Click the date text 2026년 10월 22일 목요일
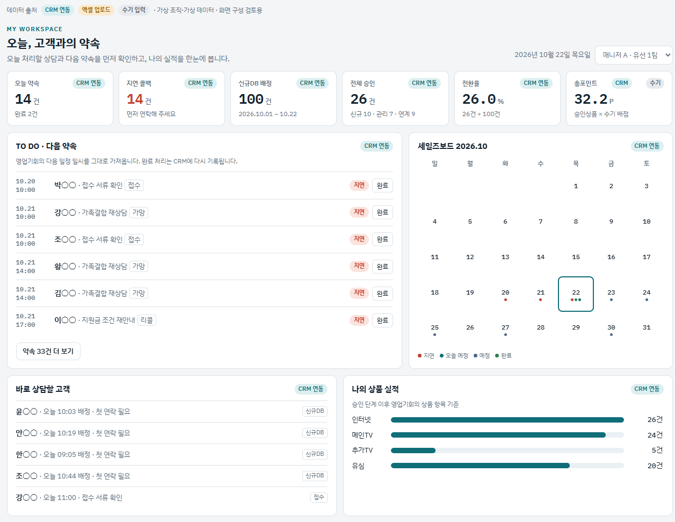This screenshot has height=522, width=675. [x=552, y=55]
